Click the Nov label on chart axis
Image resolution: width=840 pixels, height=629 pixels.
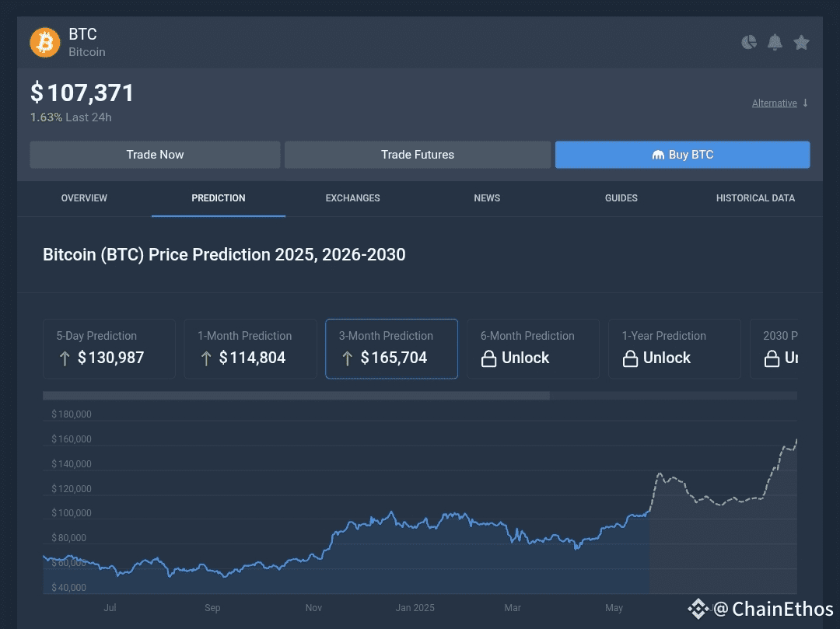(x=313, y=607)
